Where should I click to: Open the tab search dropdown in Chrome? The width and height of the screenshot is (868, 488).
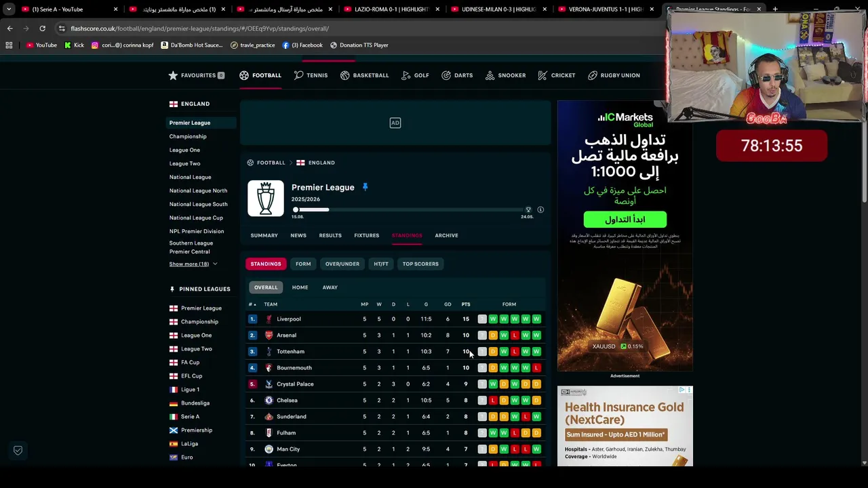coord(9,9)
